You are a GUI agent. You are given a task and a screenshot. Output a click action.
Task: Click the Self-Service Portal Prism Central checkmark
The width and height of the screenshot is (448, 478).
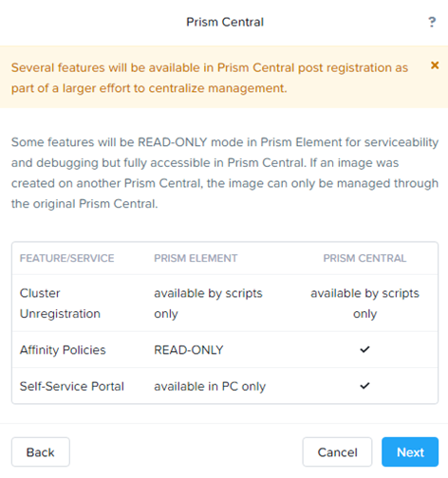pos(364,386)
